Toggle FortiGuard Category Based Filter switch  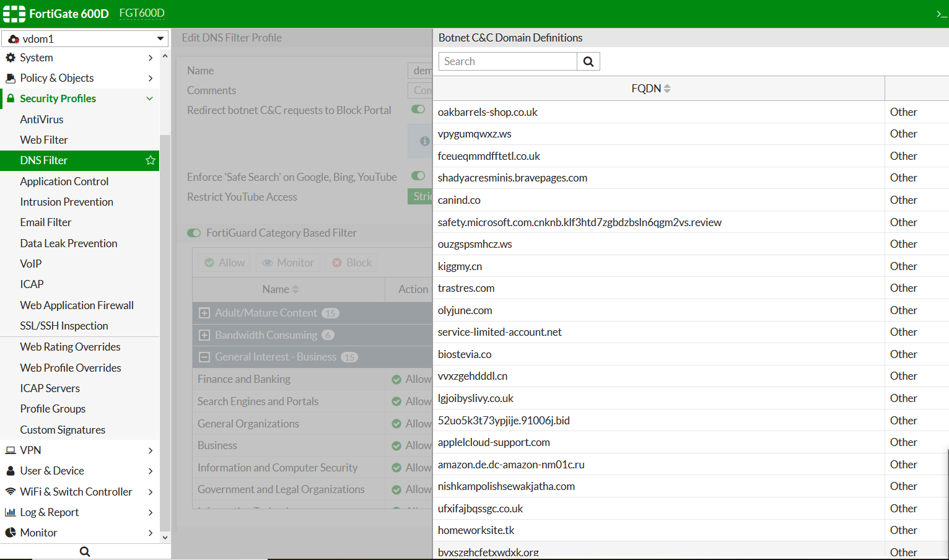194,233
